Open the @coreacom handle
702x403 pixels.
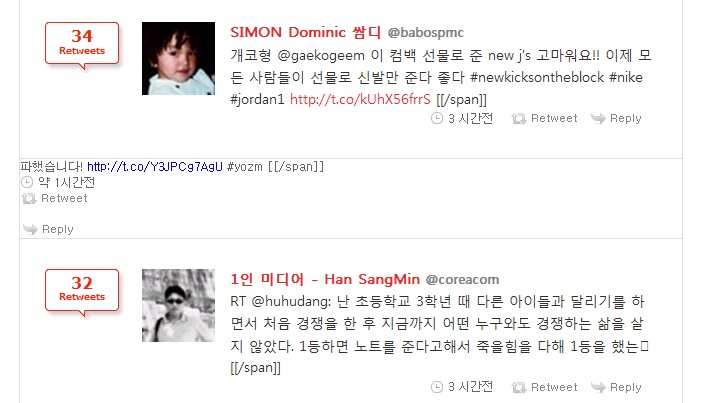462,280
